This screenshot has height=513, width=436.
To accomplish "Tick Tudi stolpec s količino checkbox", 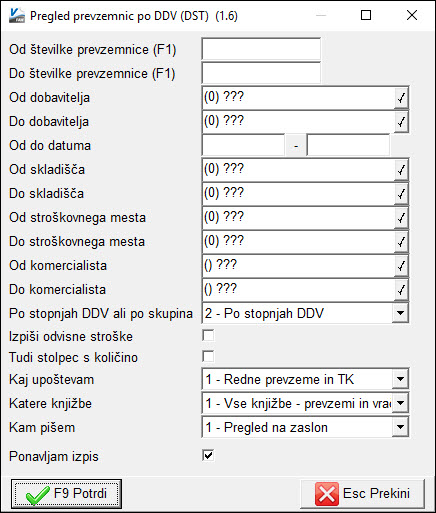I will (x=208, y=356).
